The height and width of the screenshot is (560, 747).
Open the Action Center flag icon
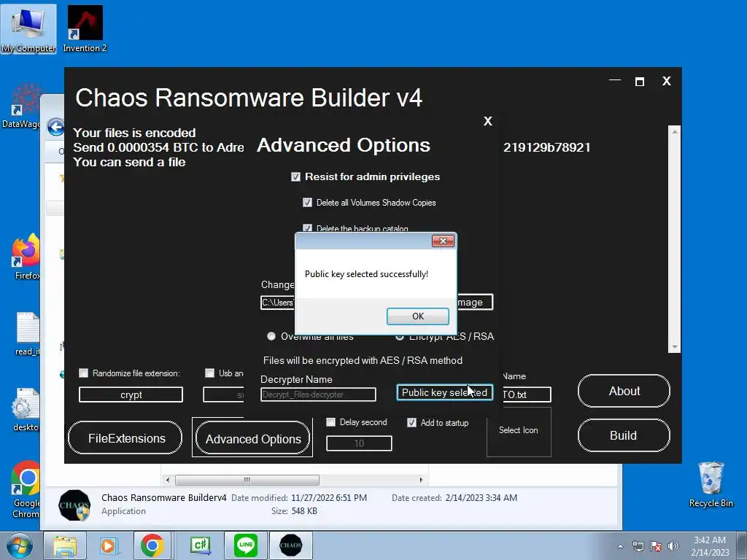point(656,546)
